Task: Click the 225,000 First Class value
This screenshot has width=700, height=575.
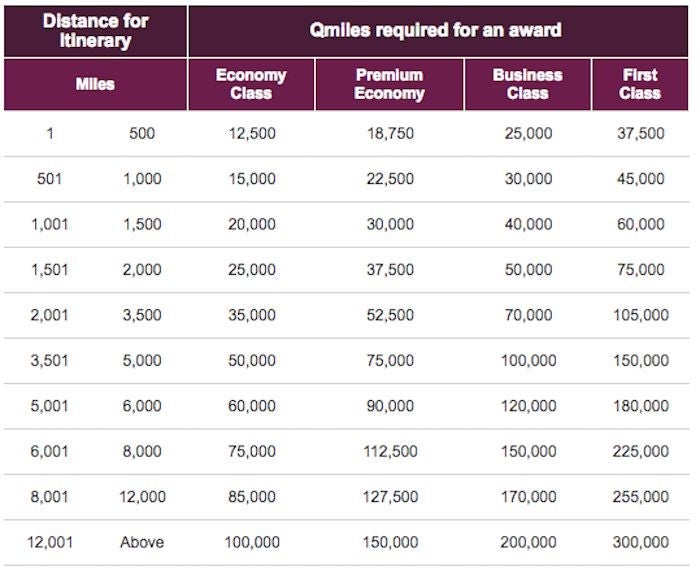Action: coord(641,451)
